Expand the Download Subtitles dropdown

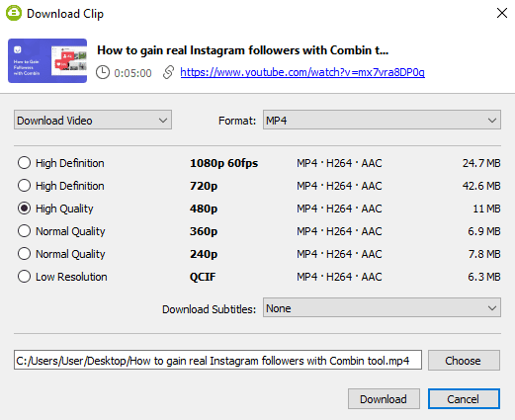pyautogui.click(x=382, y=307)
